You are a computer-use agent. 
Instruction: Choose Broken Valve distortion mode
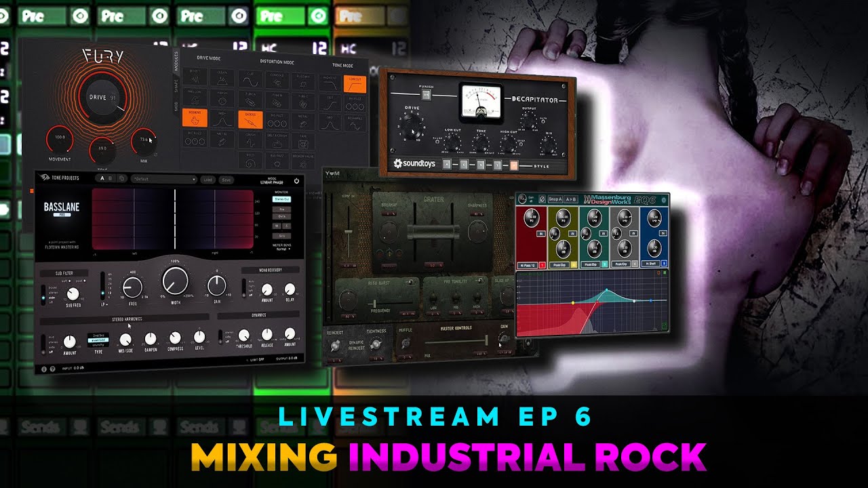303,161
